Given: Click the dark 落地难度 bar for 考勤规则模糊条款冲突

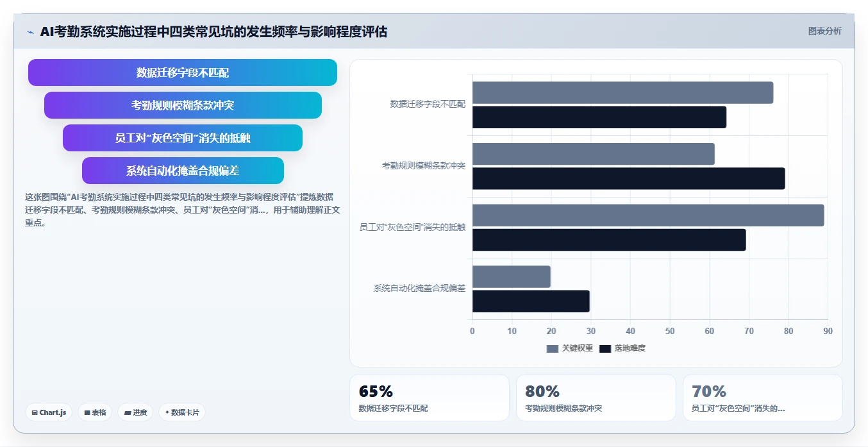Looking at the screenshot, I should coord(629,178).
